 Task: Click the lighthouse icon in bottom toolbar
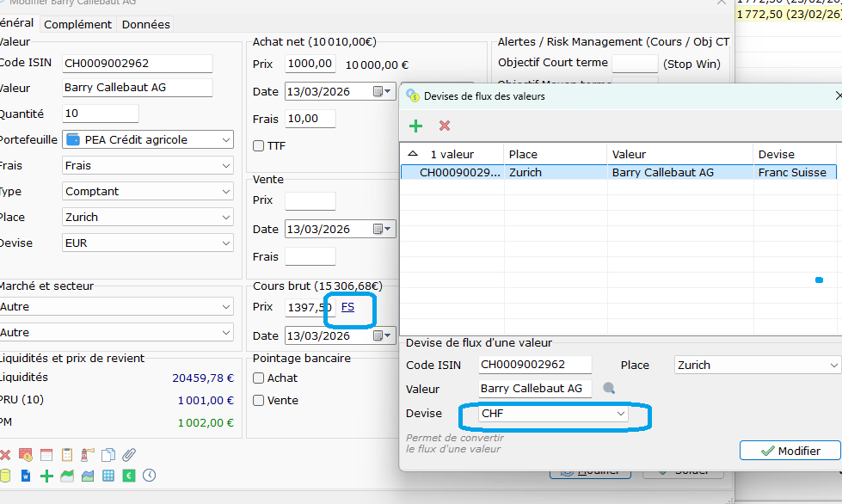click(x=88, y=455)
